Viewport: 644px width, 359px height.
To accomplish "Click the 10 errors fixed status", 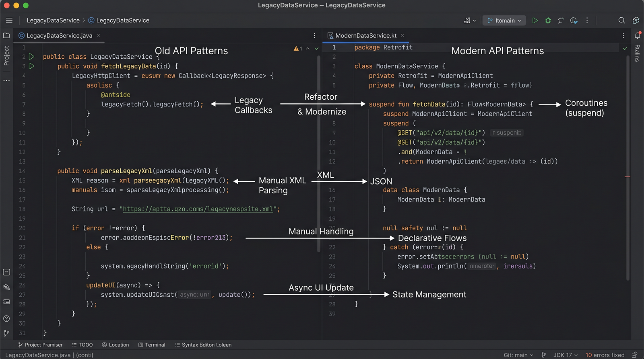I will (605, 355).
